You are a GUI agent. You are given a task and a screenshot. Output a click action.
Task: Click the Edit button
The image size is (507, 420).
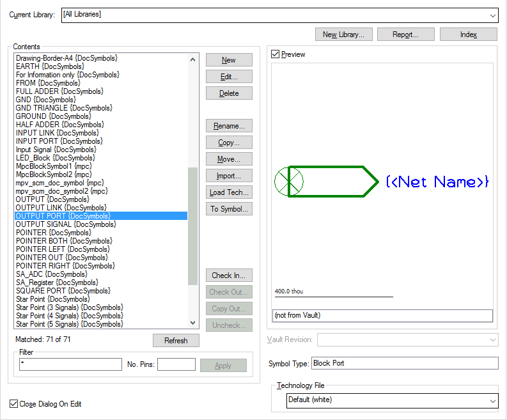coord(229,77)
